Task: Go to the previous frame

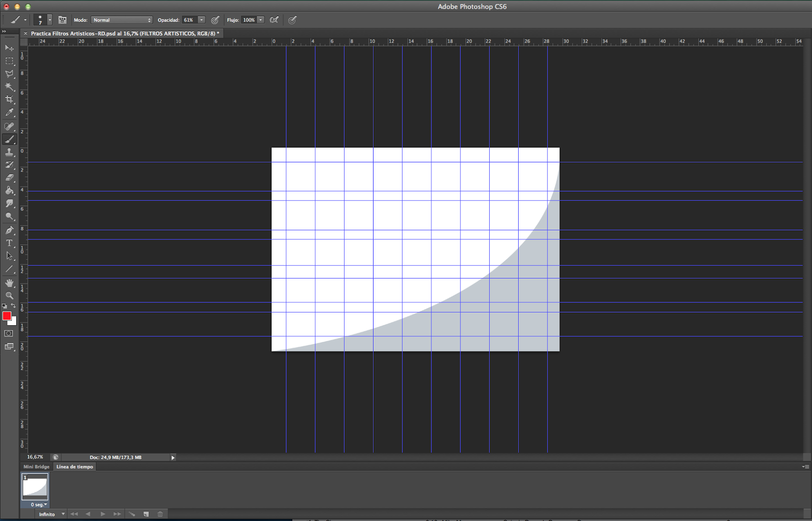Action: coord(88,514)
